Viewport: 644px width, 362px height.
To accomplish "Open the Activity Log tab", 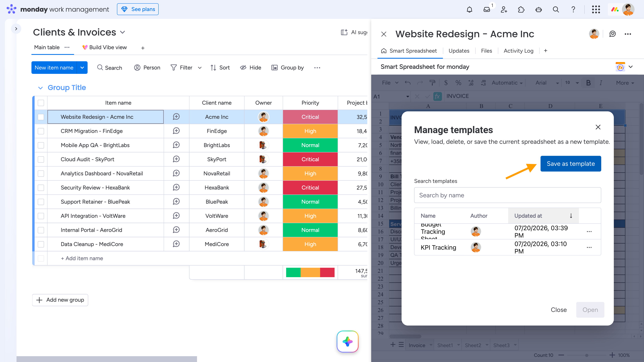I will [519, 51].
